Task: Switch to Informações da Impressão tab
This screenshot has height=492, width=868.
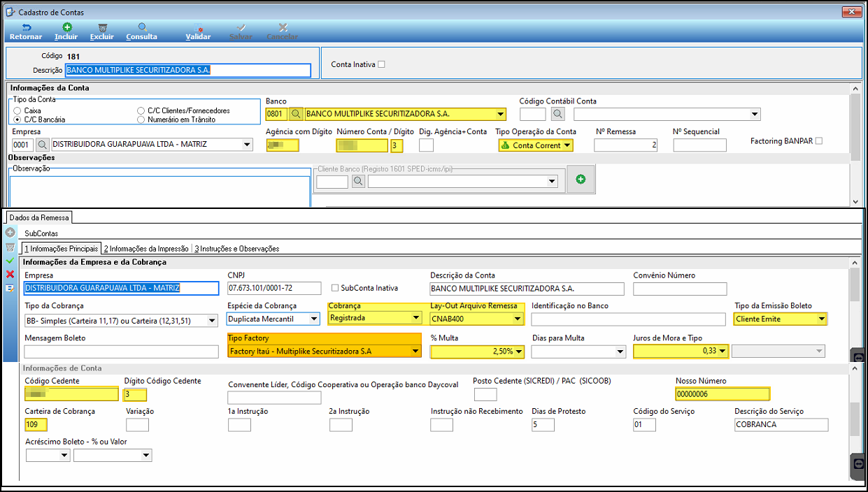Action: tap(146, 248)
